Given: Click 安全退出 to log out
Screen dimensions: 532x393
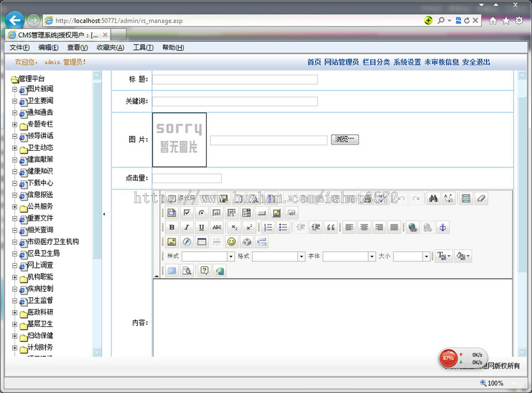Looking at the screenshot, I should tap(476, 62).
